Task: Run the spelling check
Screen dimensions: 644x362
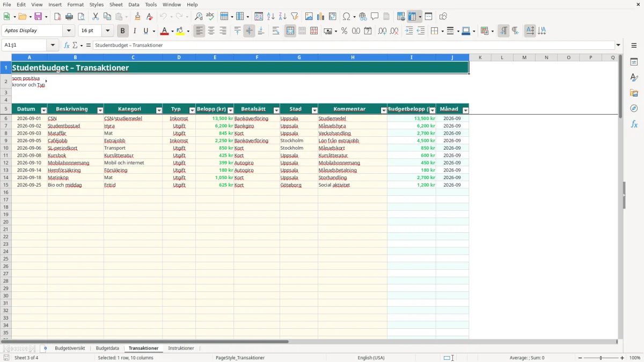Action: 210,17
